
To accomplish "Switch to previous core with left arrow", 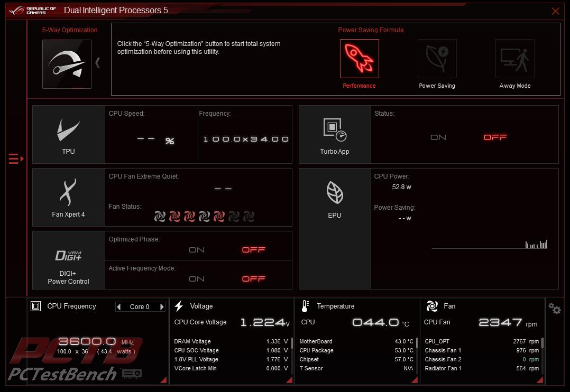I will (x=119, y=307).
